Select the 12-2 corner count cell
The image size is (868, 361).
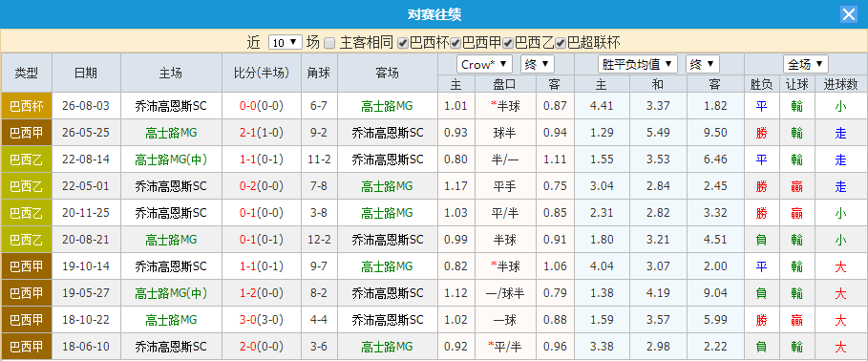pyautogui.click(x=319, y=240)
